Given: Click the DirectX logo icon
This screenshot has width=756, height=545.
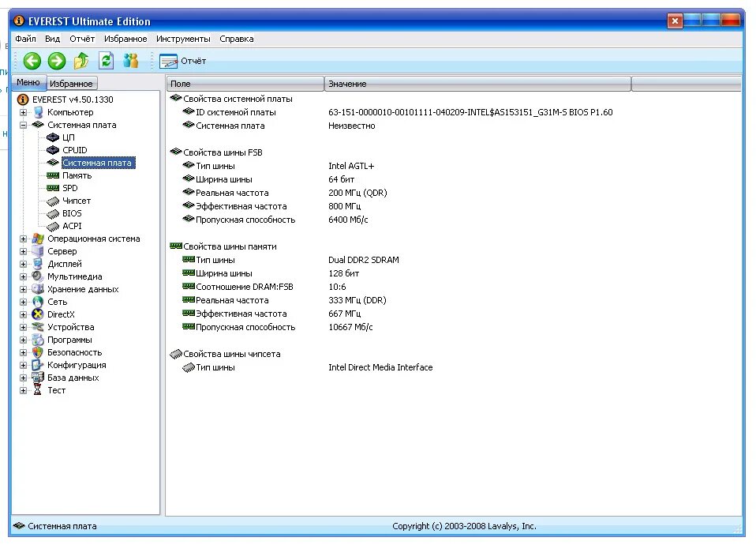Looking at the screenshot, I should point(38,314).
